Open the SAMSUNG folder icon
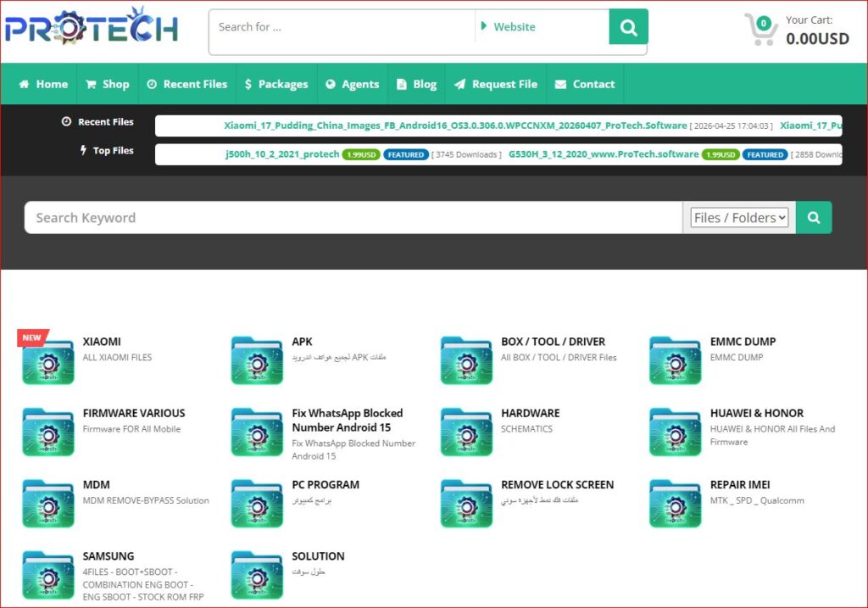 point(48,575)
